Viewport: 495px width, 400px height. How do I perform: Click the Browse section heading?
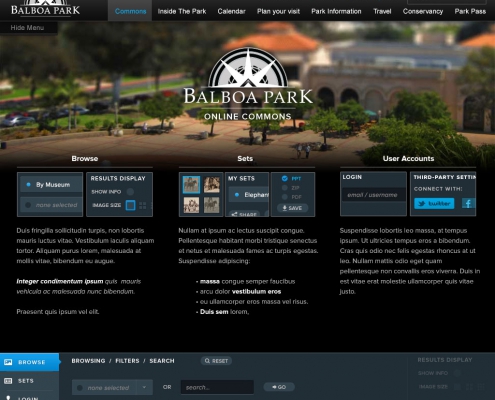85,159
